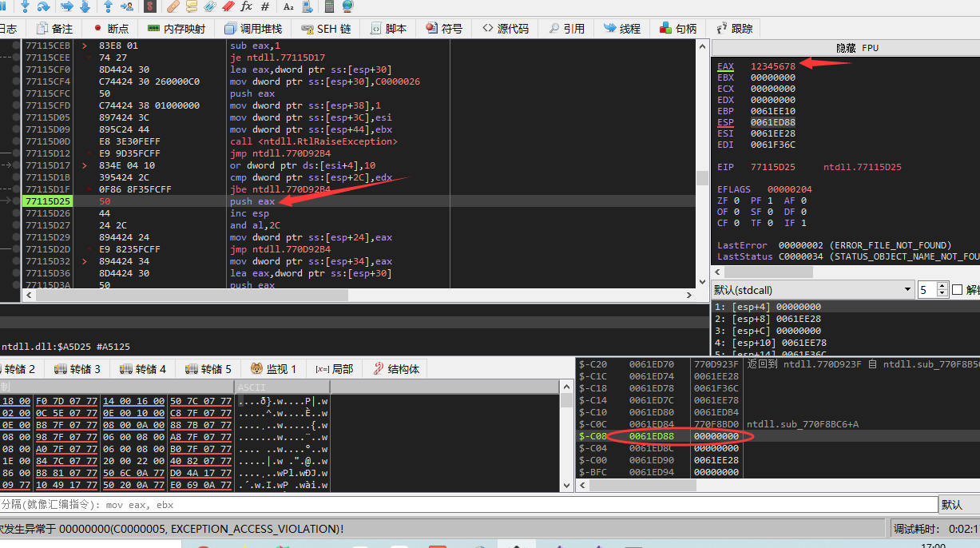Screen dimensions: 980x548
Task: Switch to the 调用堆栈 call stack tab
Action: (253, 28)
